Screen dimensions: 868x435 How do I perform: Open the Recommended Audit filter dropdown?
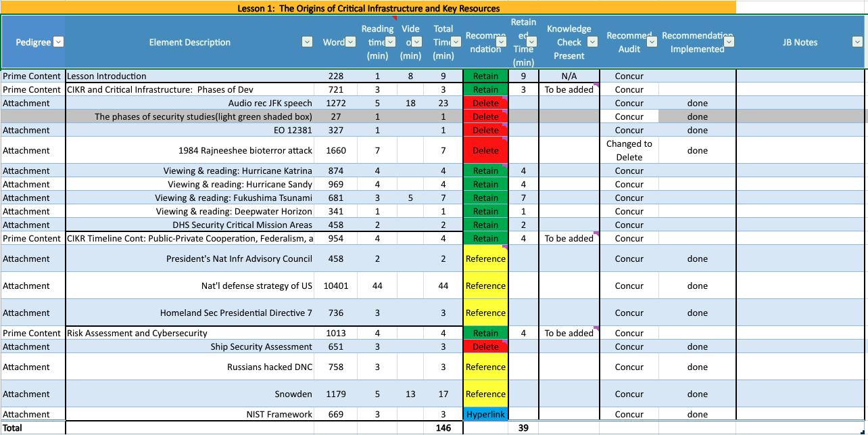click(x=652, y=42)
